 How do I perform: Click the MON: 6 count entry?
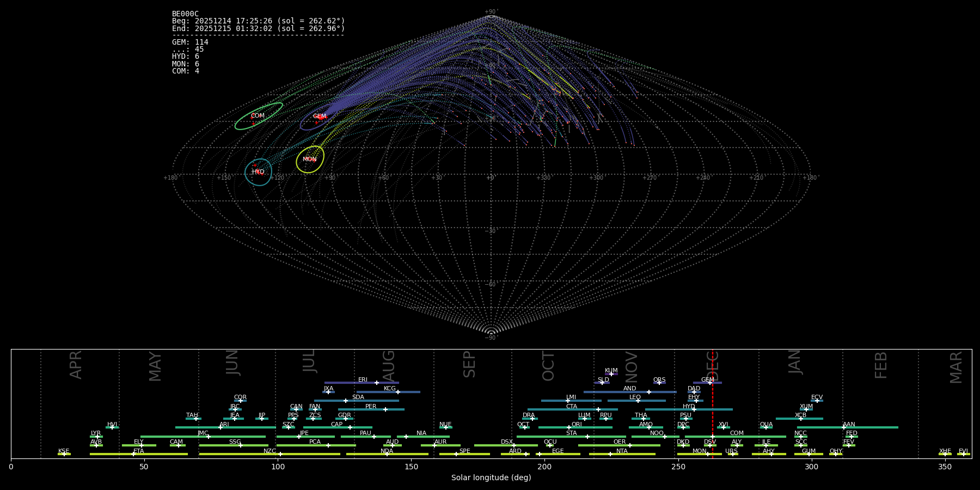(x=186, y=64)
